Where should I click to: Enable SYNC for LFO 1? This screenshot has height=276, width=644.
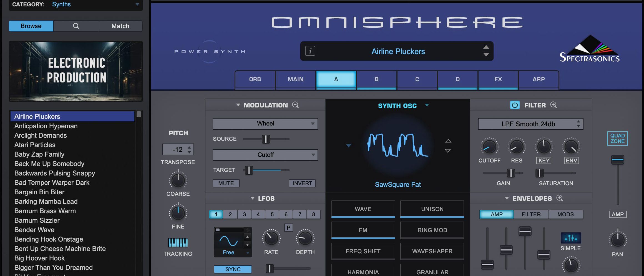tap(233, 269)
